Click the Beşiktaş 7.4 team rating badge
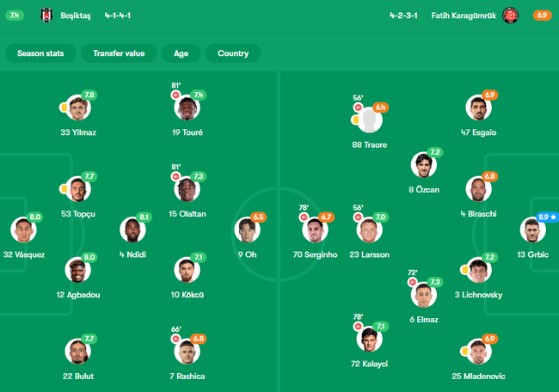559x392 pixels. click(x=15, y=15)
